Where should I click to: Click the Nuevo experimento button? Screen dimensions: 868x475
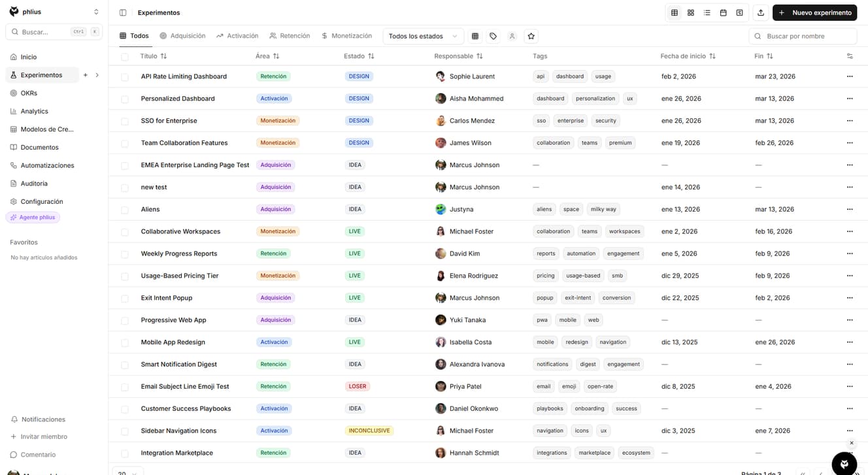[x=814, y=12]
